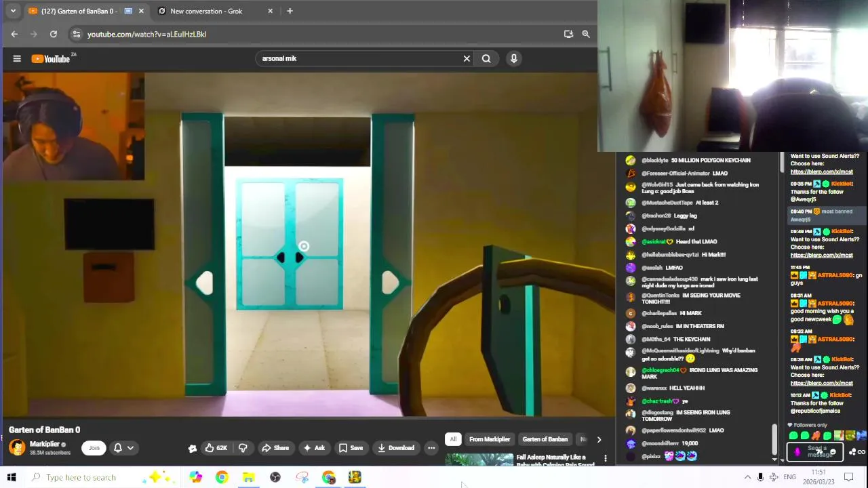The image size is (868, 488).
Task: Open Markiplier channel avatar
Action: coord(17,447)
